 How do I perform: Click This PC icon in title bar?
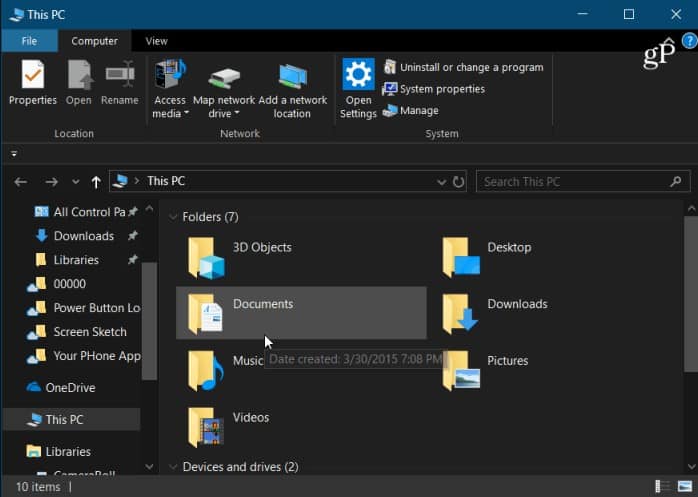17,15
